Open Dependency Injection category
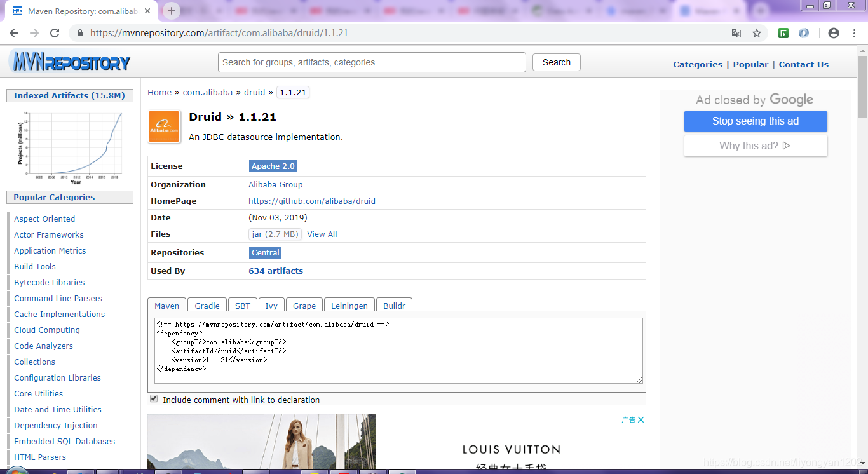The image size is (868, 474). [x=56, y=425]
